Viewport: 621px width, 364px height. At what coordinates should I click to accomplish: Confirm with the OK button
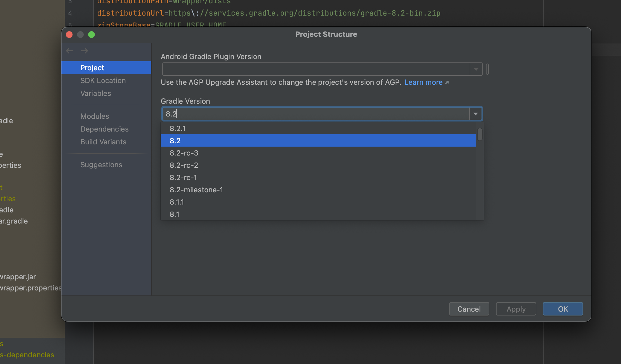point(563,309)
